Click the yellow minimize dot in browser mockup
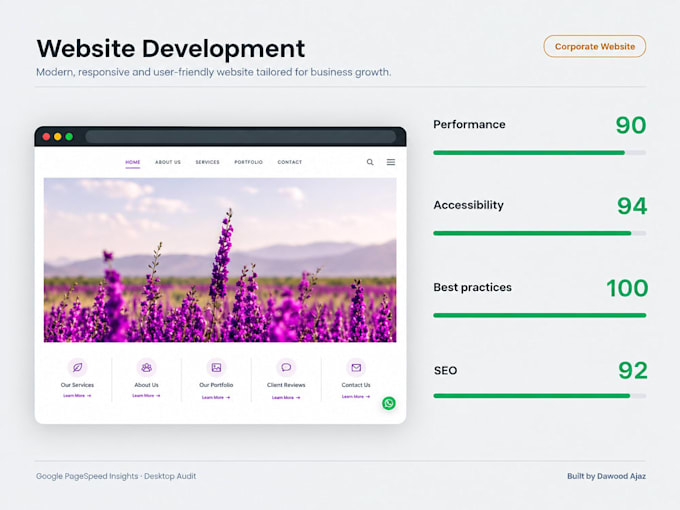Screen dimensions: 680x510 click(x=58, y=137)
